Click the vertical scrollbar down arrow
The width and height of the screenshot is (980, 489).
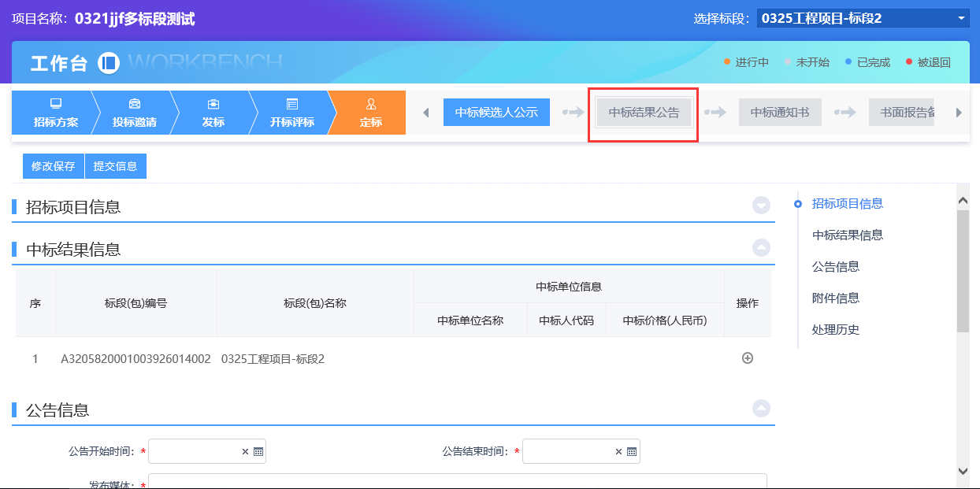[963, 470]
